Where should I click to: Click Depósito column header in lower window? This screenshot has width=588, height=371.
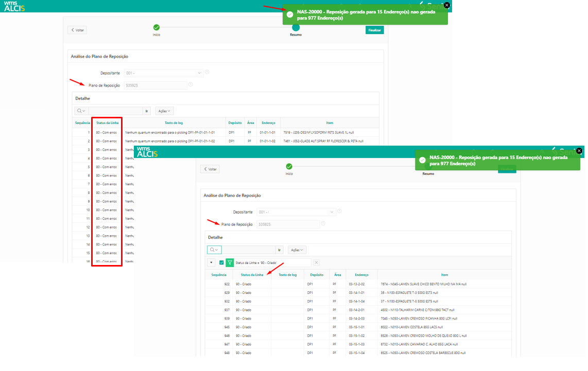[x=317, y=275]
